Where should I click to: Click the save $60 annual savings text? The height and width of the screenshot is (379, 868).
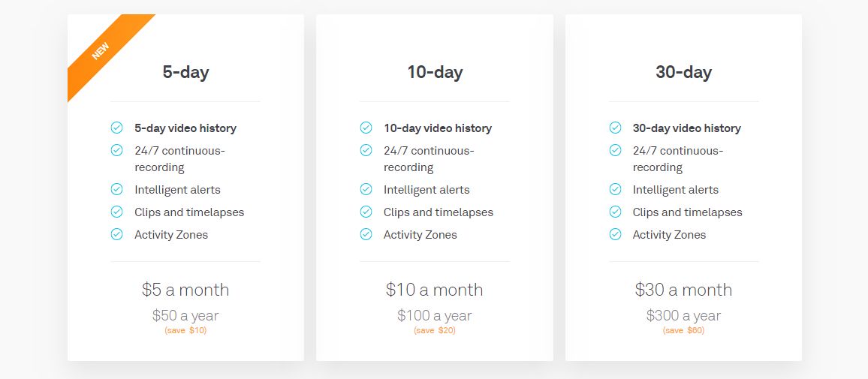pyautogui.click(x=683, y=330)
